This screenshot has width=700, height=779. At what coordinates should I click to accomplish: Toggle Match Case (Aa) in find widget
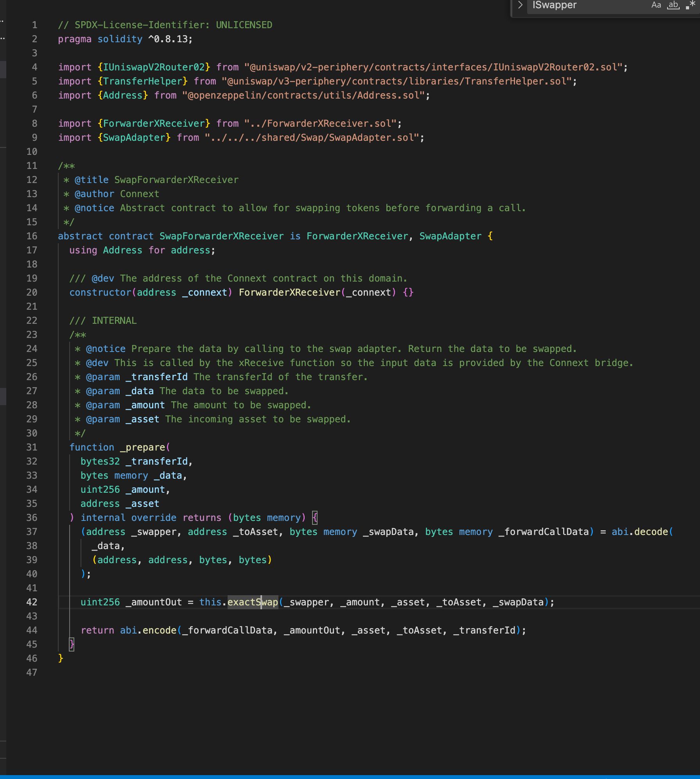click(656, 5)
